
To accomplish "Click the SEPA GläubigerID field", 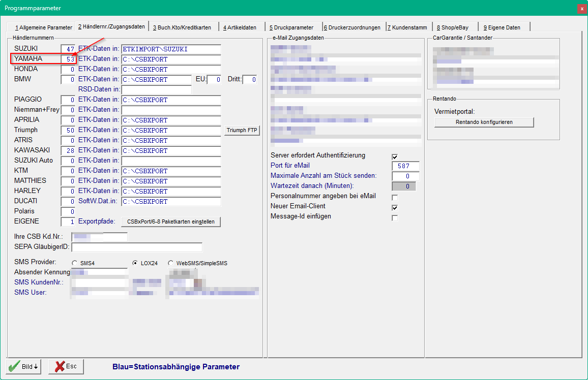I will click(137, 247).
